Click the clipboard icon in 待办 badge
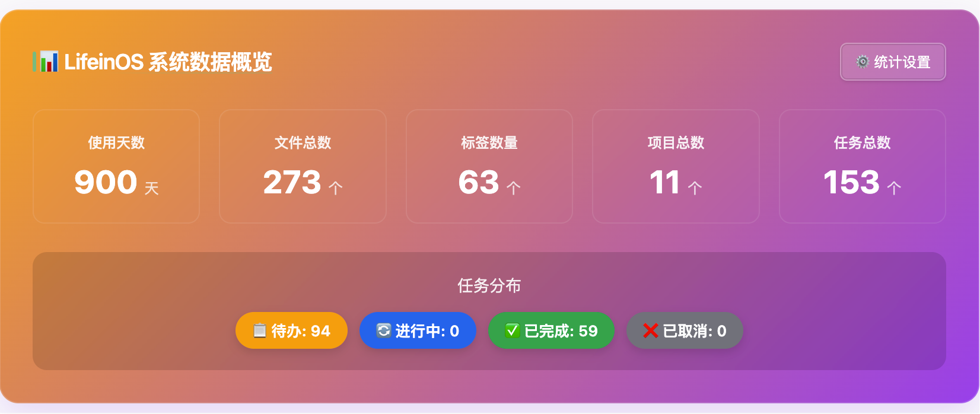The height and width of the screenshot is (414, 980). click(260, 330)
